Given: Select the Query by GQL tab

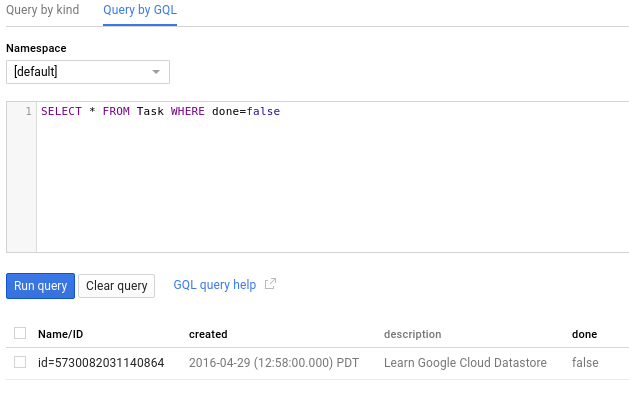Looking at the screenshot, I should click(x=140, y=10).
